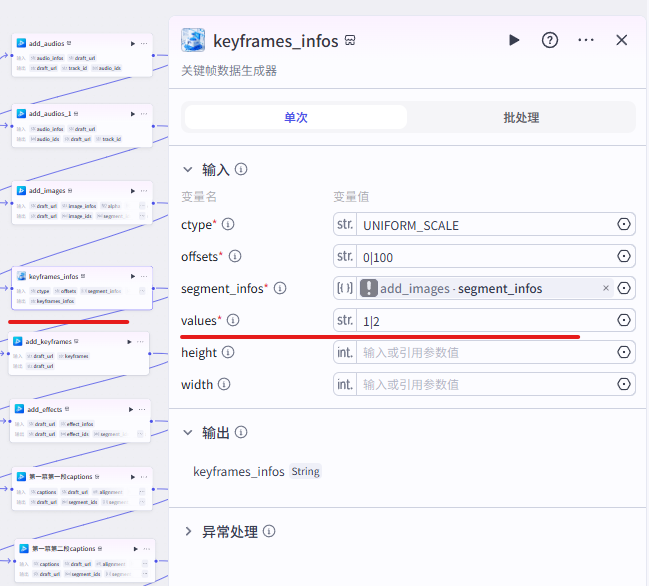
Task: Run the 第一幕第二段captions node
Action: [136, 549]
